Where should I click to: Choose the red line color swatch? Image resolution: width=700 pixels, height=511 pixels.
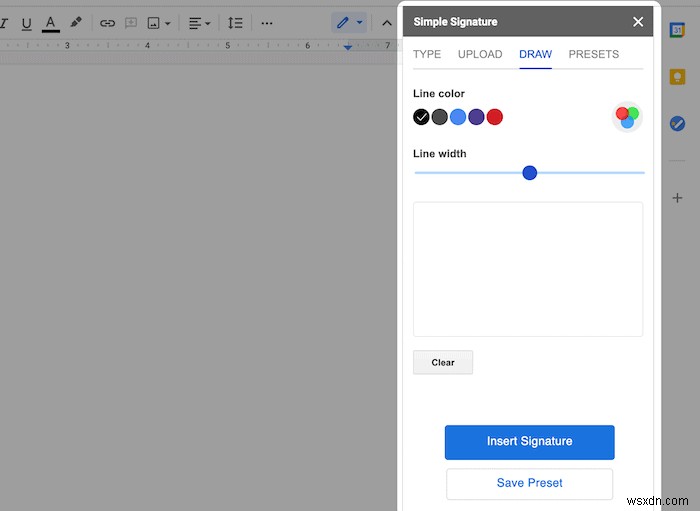[495, 117]
